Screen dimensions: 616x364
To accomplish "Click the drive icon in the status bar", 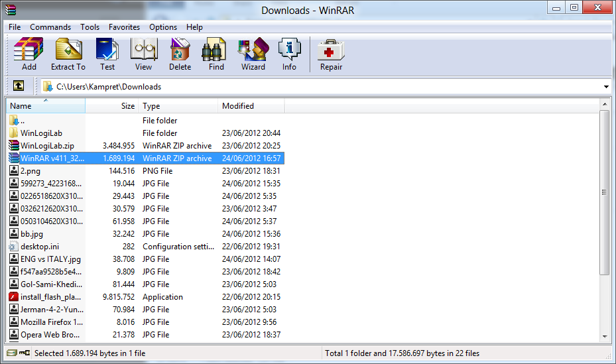I will 12,353.
